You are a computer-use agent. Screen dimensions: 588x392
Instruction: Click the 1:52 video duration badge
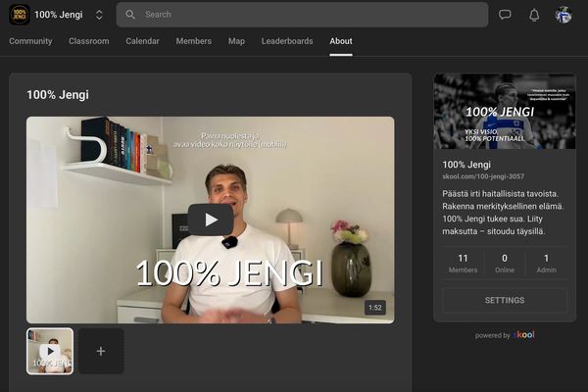[x=375, y=308]
